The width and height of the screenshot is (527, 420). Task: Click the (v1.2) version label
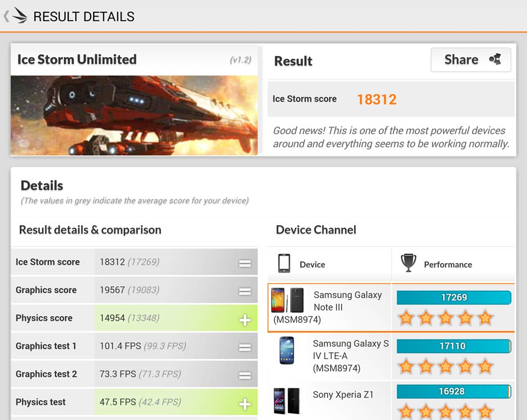pos(241,60)
